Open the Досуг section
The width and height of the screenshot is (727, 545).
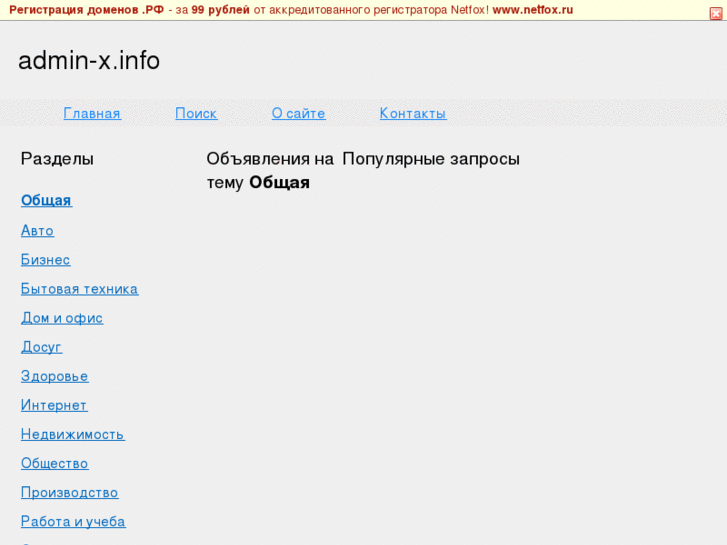(41, 347)
